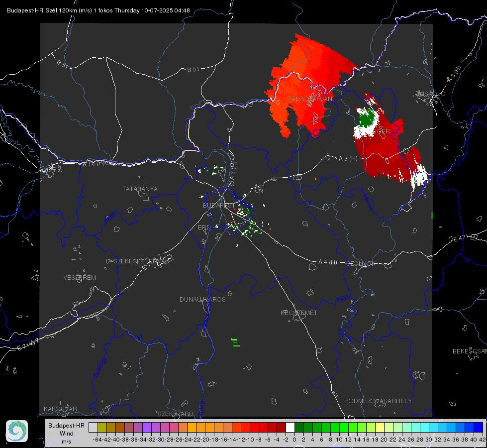487x448 pixels.
Task: Pick the dark green swatch right of 0
Action: tap(299, 427)
